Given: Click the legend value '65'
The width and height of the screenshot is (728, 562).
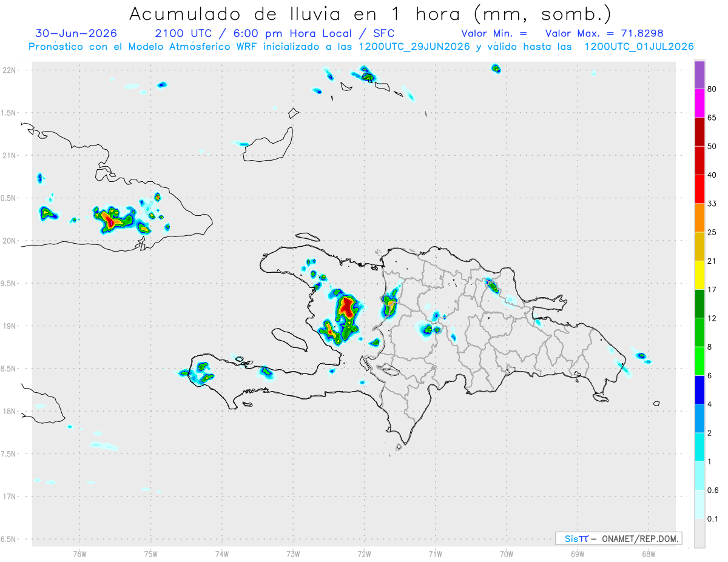Looking at the screenshot, I should tap(712, 118).
